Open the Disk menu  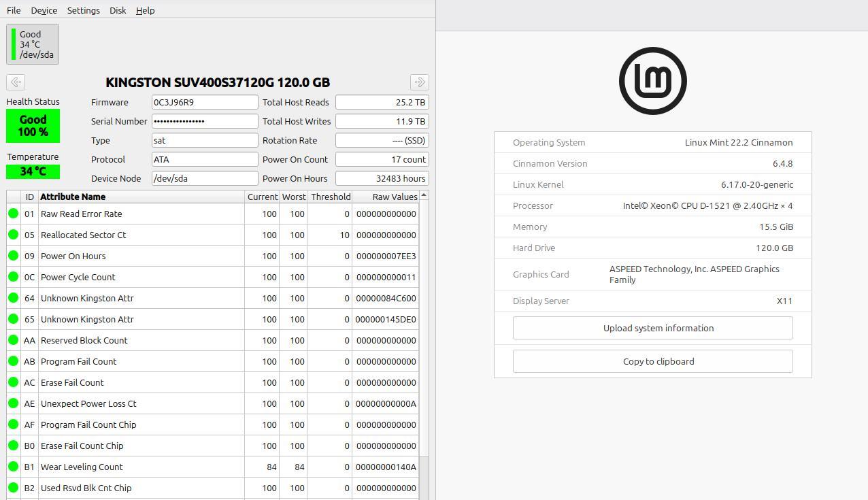point(118,10)
